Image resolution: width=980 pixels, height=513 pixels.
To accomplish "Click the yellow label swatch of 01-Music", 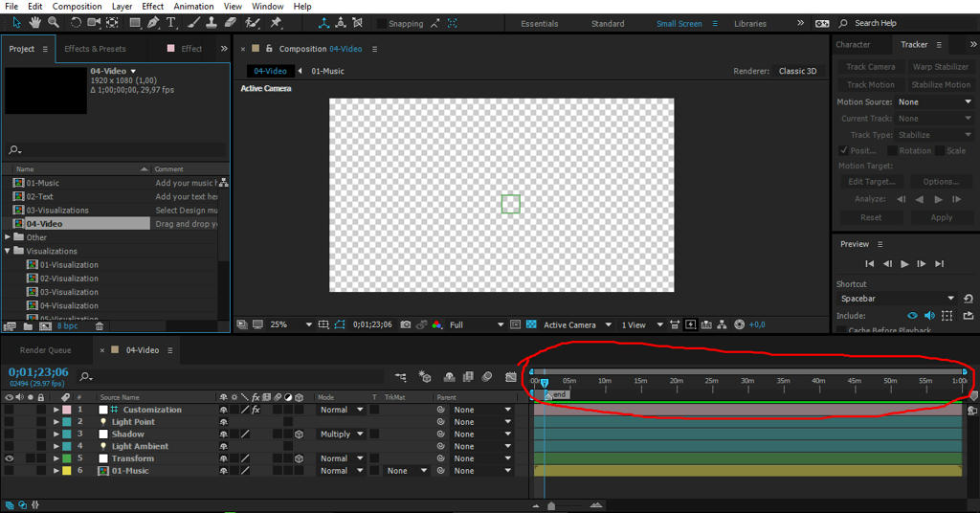I will [x=67, y=471].
